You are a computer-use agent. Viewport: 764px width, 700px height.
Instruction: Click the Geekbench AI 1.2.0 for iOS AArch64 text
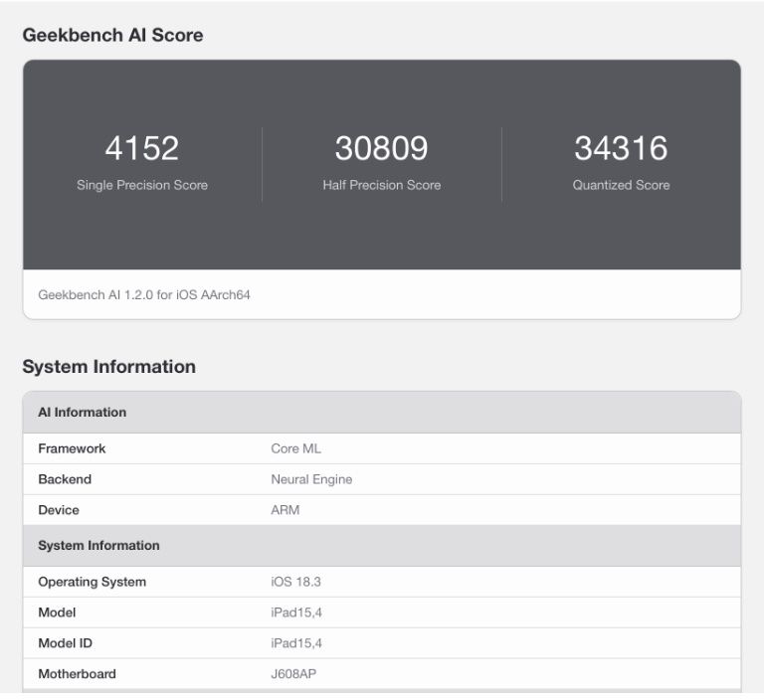coord(144,294)
